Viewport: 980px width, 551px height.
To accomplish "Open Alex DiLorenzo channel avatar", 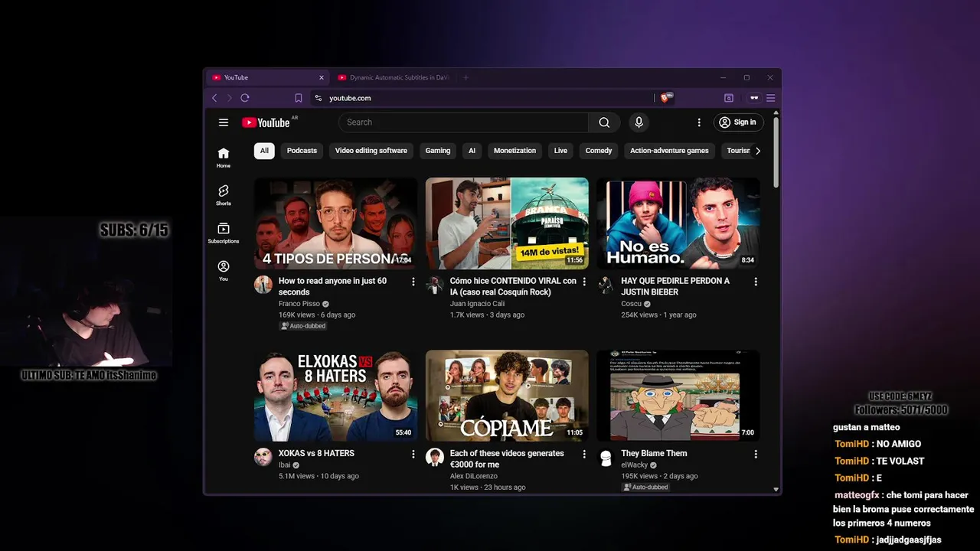I will (x=435, y=457).
